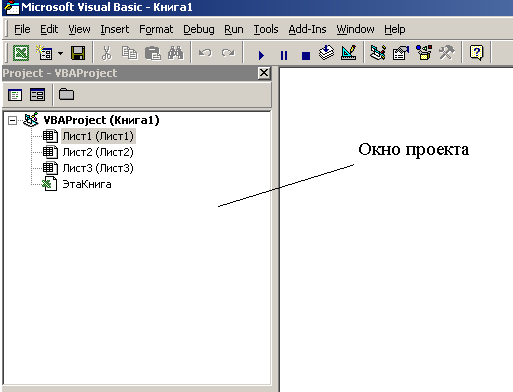Image resolution: width=513 pixels, height=392 pixels.
Task: Select Лист2 (Лист2) in the tree
Action: tap(98, 152)
